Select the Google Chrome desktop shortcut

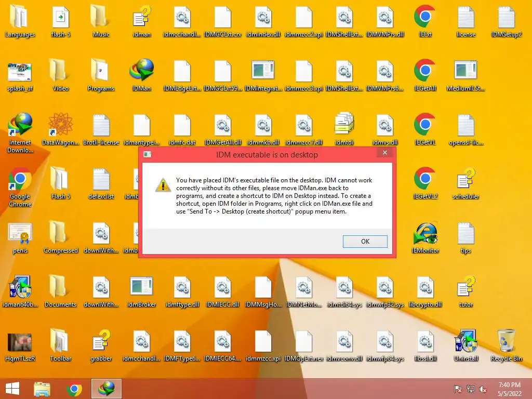[20, 179]
